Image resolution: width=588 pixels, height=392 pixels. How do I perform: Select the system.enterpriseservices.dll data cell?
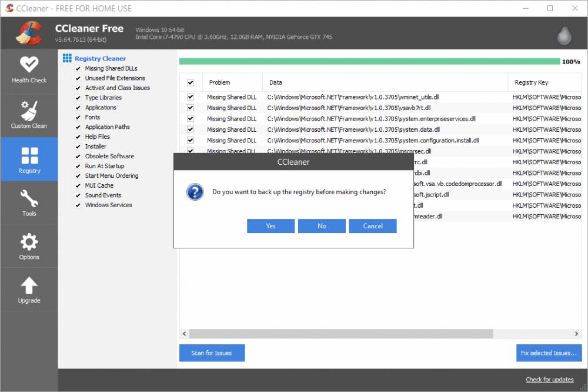371,119
